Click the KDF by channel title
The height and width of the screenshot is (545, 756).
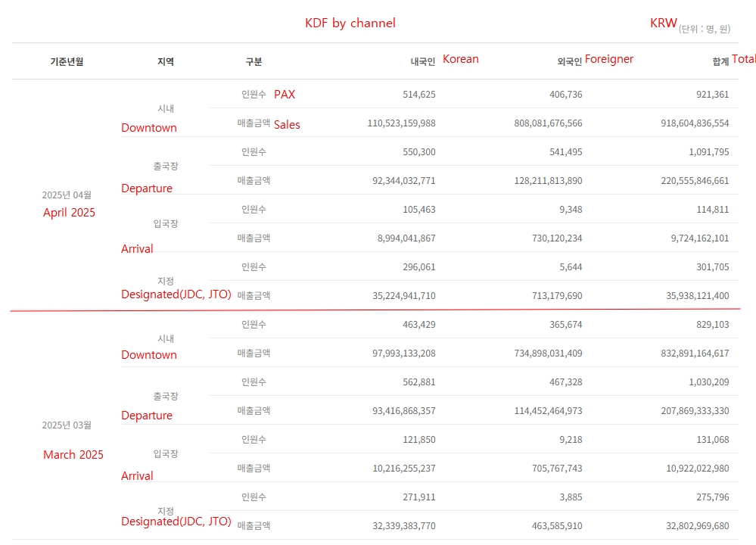[x=350, y=23]
